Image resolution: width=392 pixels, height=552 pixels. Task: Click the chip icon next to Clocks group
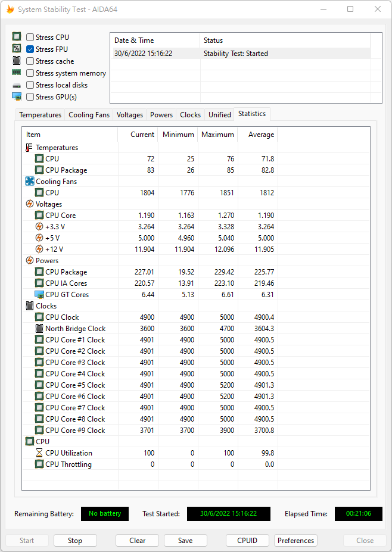point(30,305)
